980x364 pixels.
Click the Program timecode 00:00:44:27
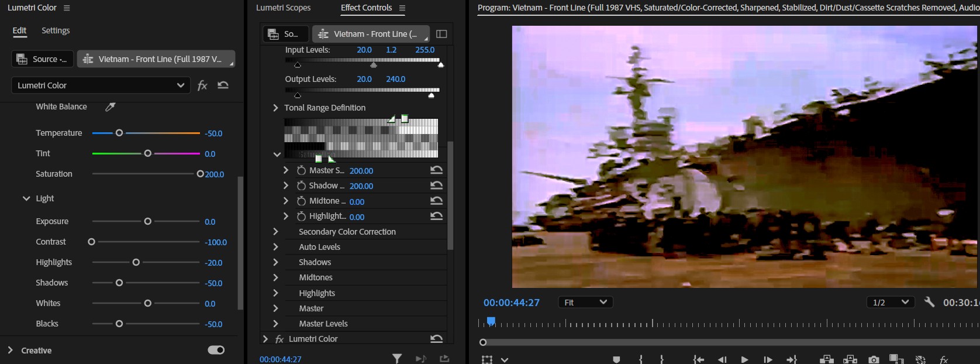coord(512,303)
